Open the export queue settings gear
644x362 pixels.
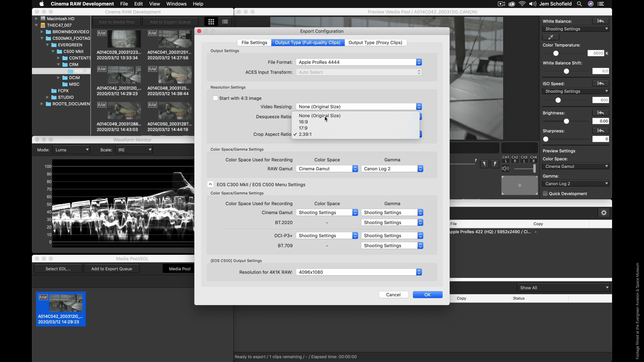coord(604,213)
